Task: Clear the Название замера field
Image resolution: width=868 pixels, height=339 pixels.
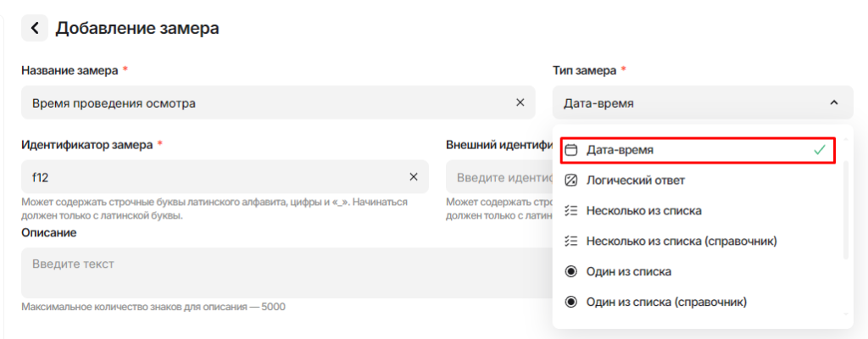Action: point(520,103)
